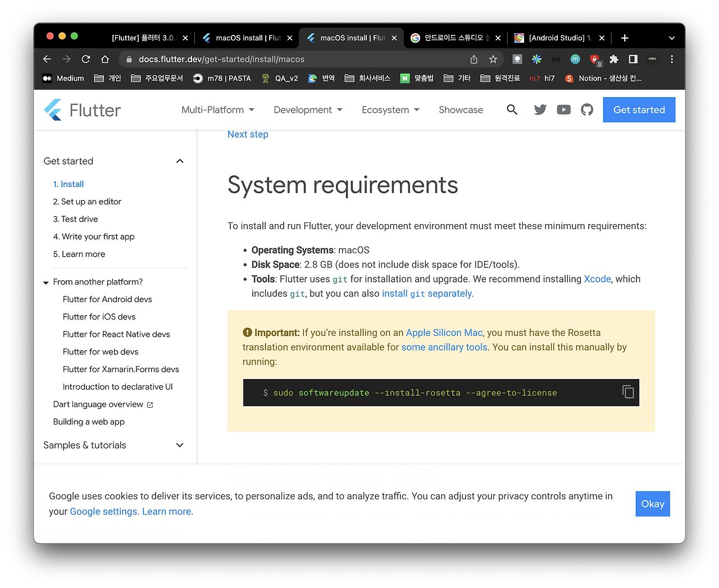Click the Get started button
Viewport: 719px width, 588px height.
639,110
